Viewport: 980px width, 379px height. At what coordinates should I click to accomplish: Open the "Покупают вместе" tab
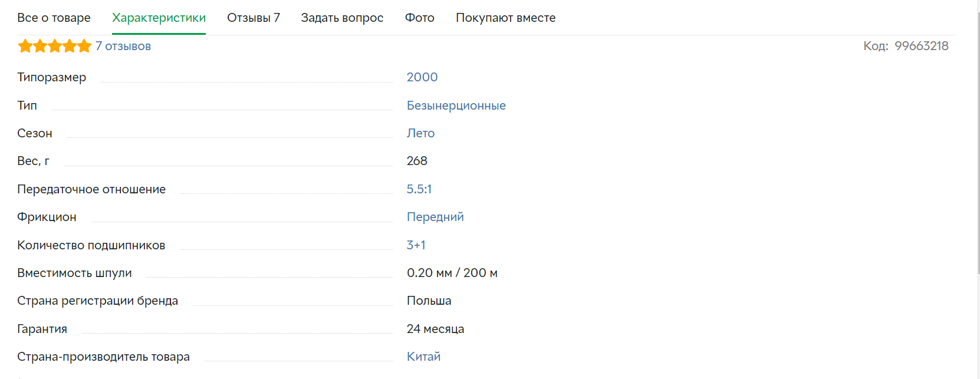[505, 18]
